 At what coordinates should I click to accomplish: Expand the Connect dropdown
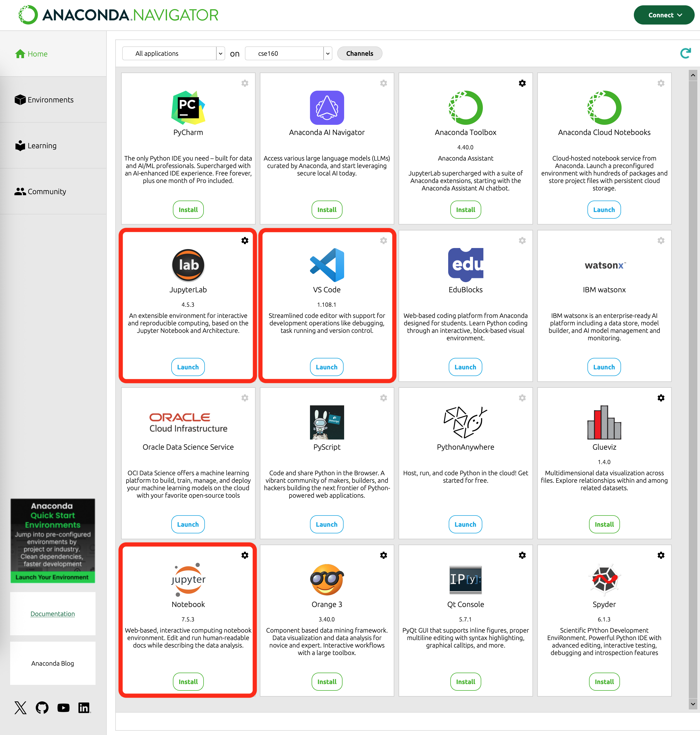click(664, 15)
